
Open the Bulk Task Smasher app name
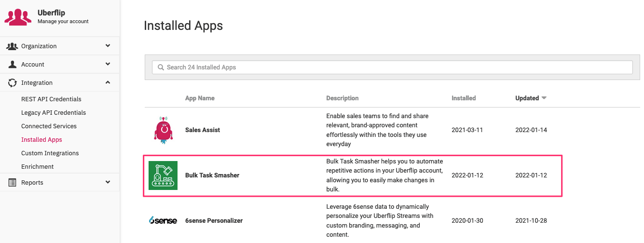[212, 175]
